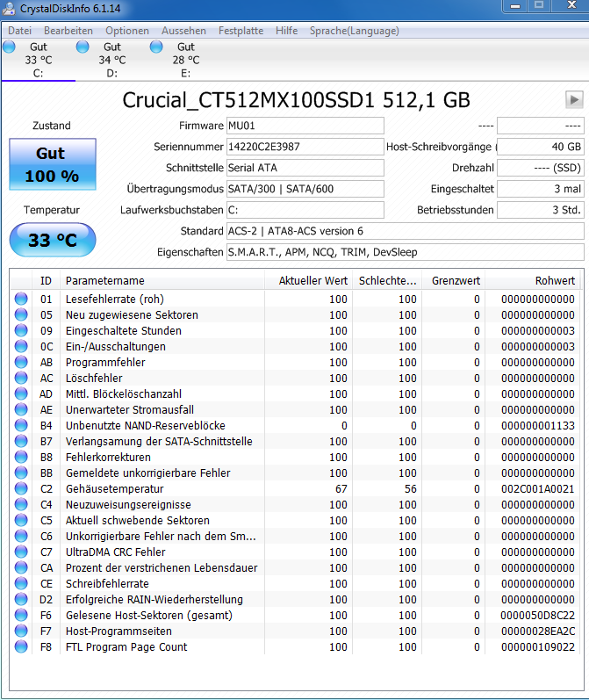
Task: Click the Gut 100 % health status button
Action: coord(52,164)
